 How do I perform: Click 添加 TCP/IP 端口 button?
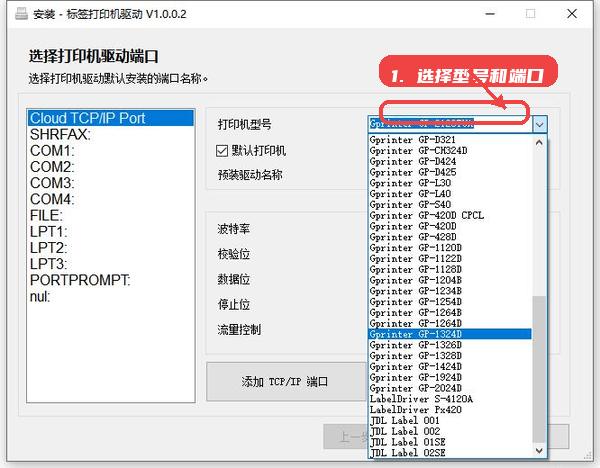pos(285,382)
